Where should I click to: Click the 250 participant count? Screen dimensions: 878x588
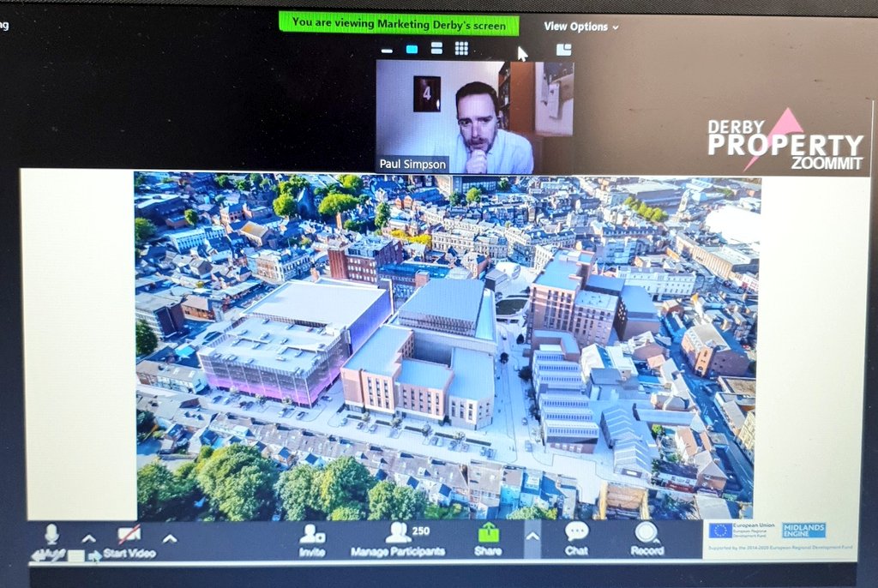tap(421, 531)
